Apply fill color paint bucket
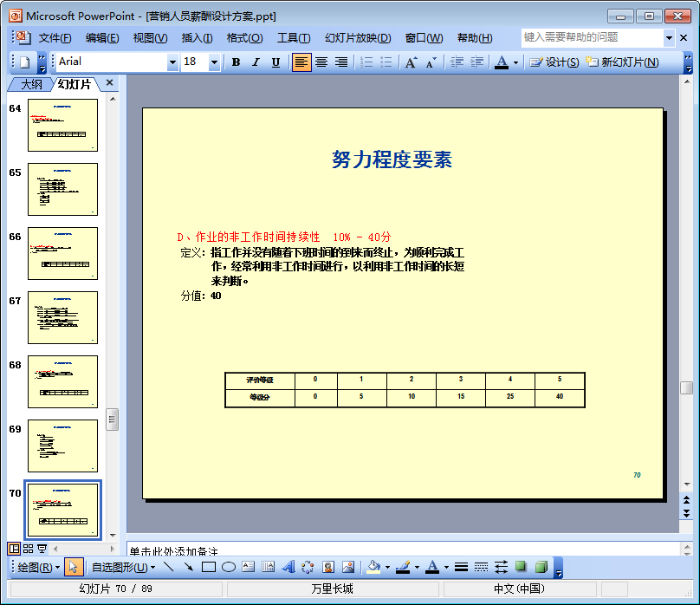This screenshot has height=605, width=700. (x=373, y=568)
